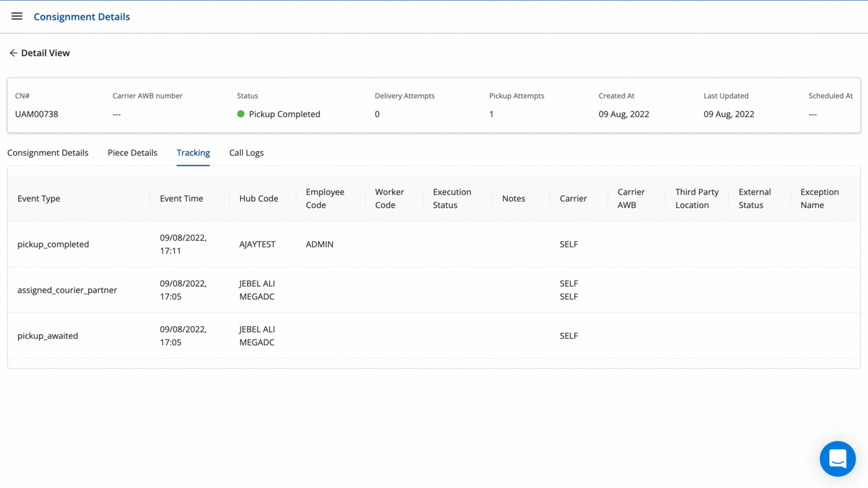Screen dimensions: 868x488
Task: Click SELF carrier in the pickup_awaited row
Action: pyautogui.click(x=569, y=335)
